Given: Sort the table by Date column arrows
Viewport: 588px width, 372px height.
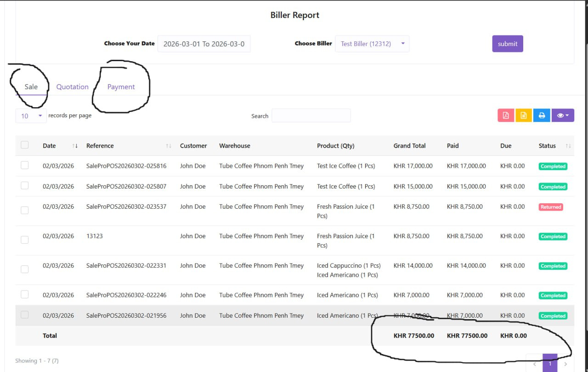Looking at the screenshot, I should (75, 146).
